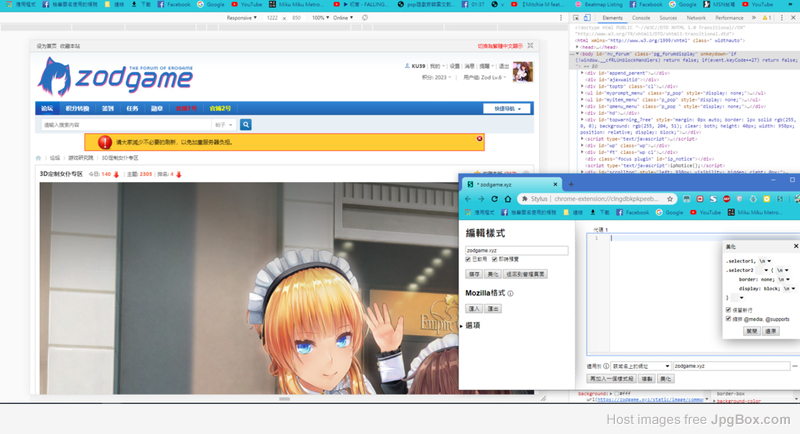800x434 pixels.
Task: Click the DevTools inspect element picker icon
Action: [x=576, y=18]
